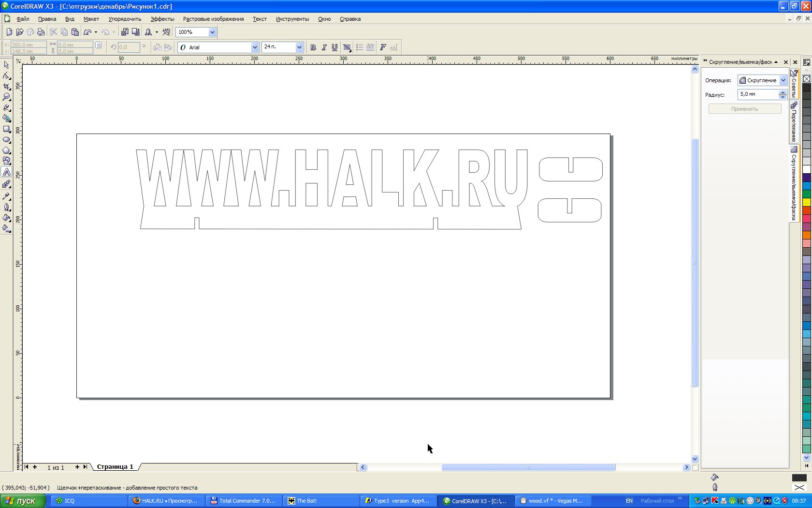The height and width of the screenshot is (508, 812).
Task: Click the Радиус input field
Action: coord(758,94)
